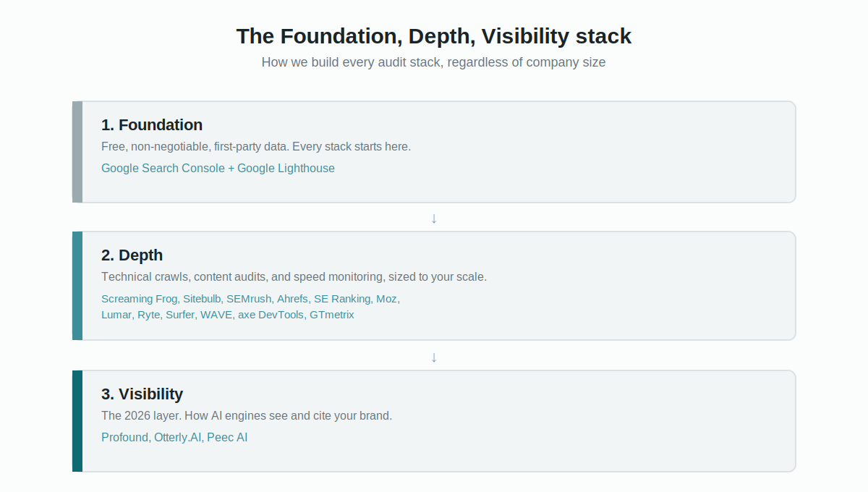Viewport: 868px width, 492px height.
Task: Select the '1. Foundation' heading
Action: coord(152,124)
